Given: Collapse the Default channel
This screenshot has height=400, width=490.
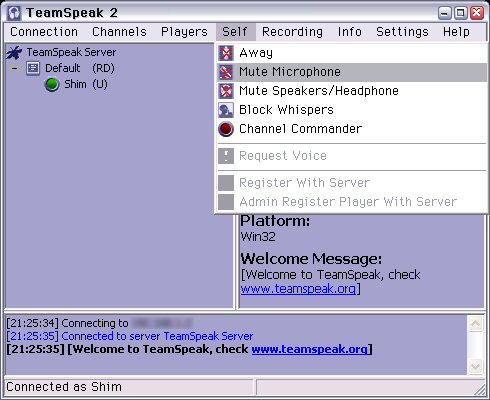Looking at the screenshot, I should point(14,69).
